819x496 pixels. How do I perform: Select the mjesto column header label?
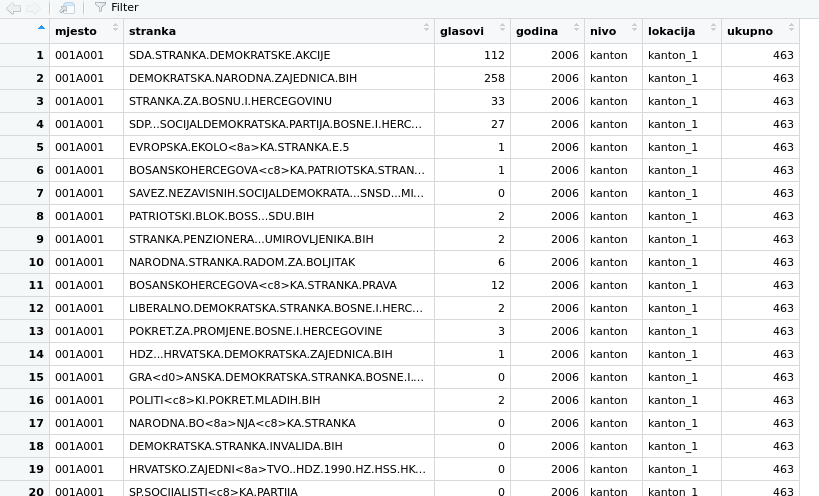coord(76,31)
